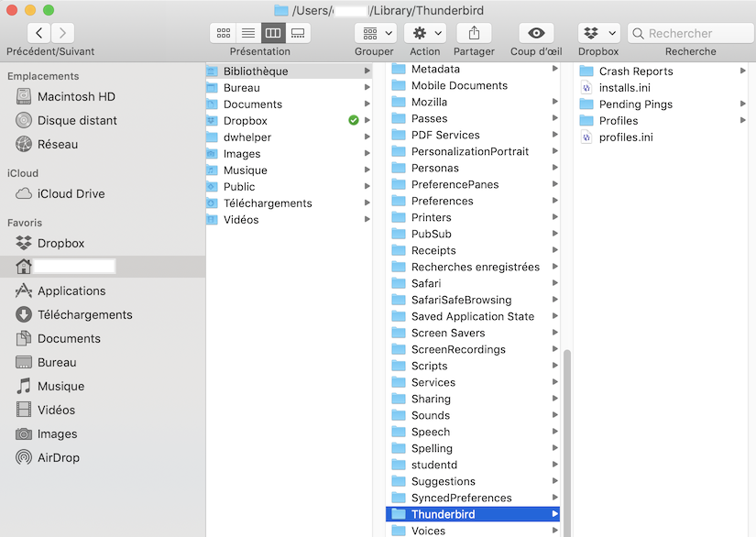
Task: Open the Action gear menu
Action: [x=425, y=33]
